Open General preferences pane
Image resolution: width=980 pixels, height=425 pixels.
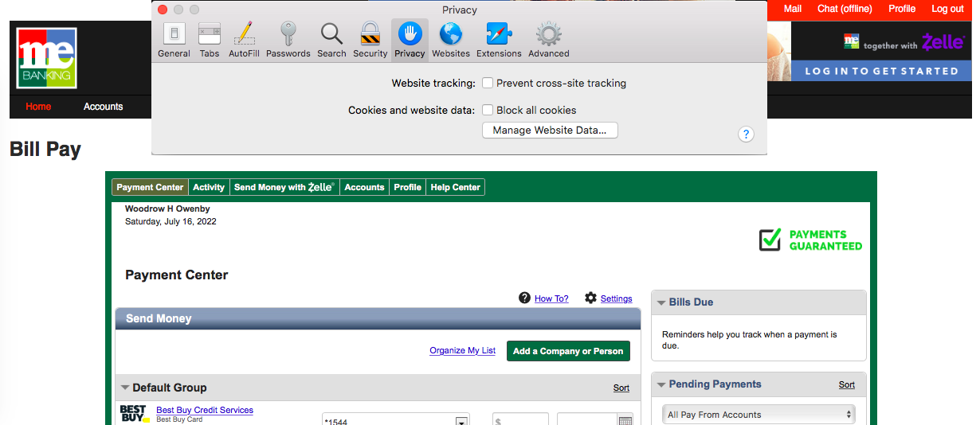point(174,40)
